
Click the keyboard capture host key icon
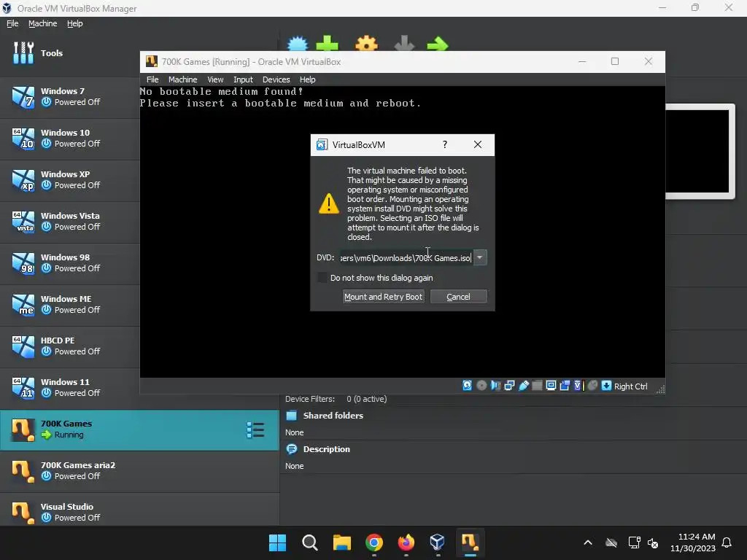[606, 386]
